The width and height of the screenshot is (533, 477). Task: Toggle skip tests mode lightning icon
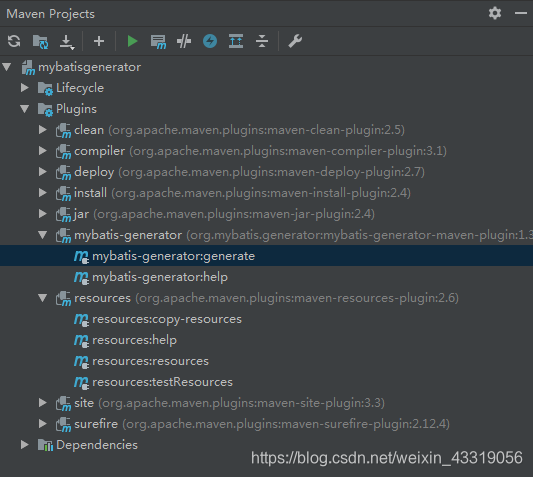point(210,41)
